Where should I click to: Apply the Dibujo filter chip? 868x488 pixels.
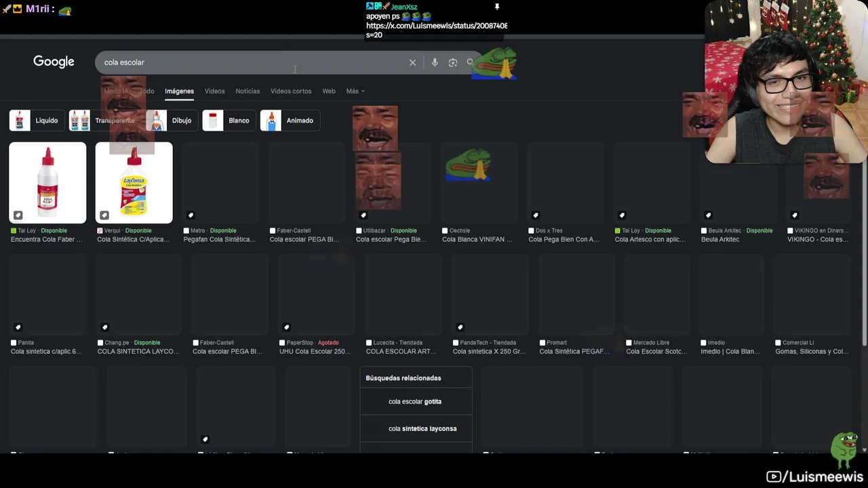tap(171, 121)
